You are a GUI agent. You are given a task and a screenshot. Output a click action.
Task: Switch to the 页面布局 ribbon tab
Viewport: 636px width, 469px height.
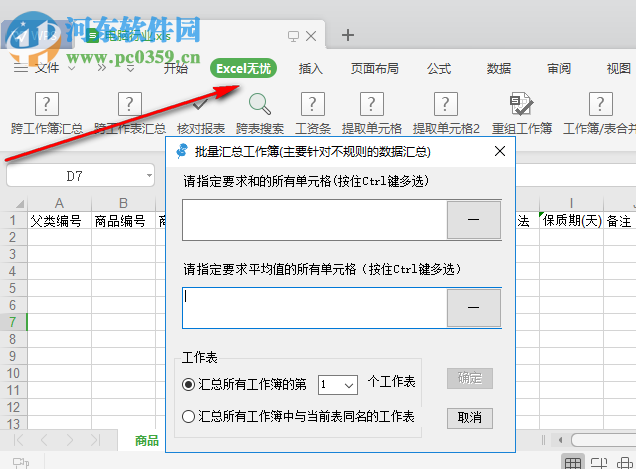tap(374, 68)
